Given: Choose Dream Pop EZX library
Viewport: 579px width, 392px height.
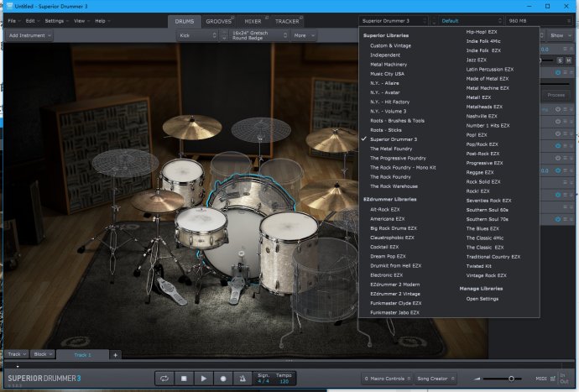Looking at the screenshot, I should point(388,256).
